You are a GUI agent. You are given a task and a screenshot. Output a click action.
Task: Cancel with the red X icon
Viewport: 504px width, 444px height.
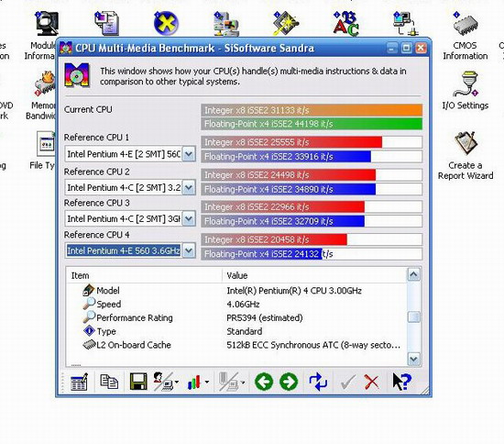371,383
